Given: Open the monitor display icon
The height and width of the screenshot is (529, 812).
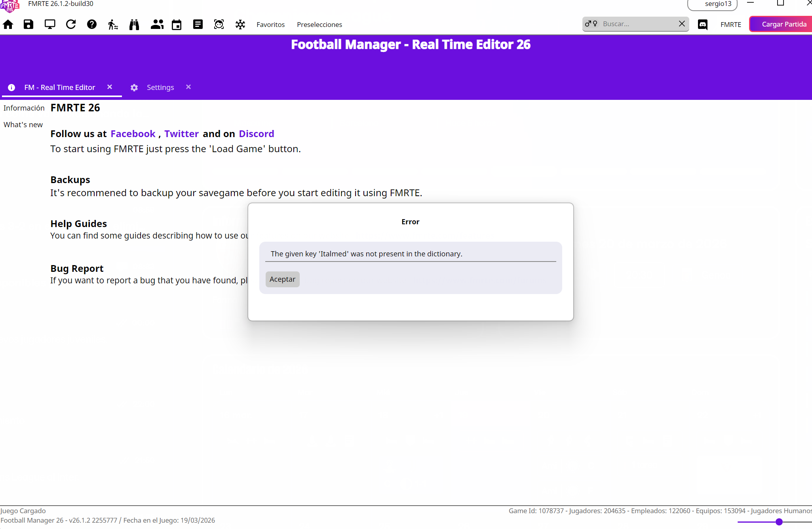Looking at the screenshot, I should [x=50, y=25].
